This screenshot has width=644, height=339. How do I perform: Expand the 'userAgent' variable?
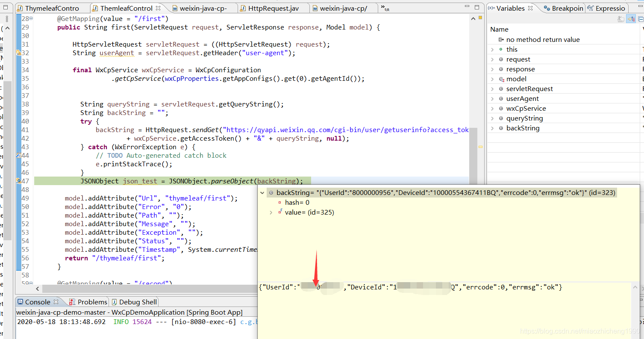click(492, 99)
